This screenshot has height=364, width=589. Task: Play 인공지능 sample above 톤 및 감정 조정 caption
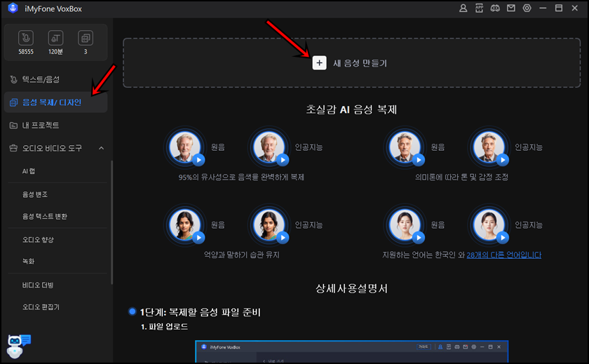(503, 160)
